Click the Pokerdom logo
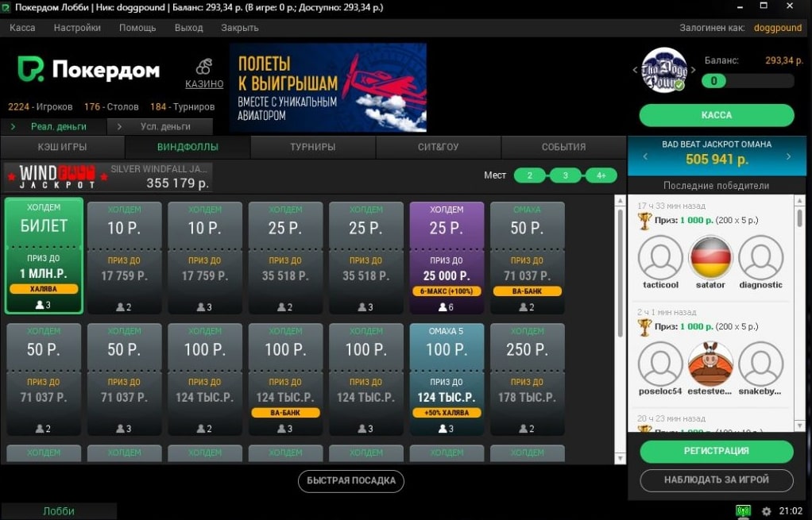Viewport: 812px width, 520px height. (x=88, y=69)
